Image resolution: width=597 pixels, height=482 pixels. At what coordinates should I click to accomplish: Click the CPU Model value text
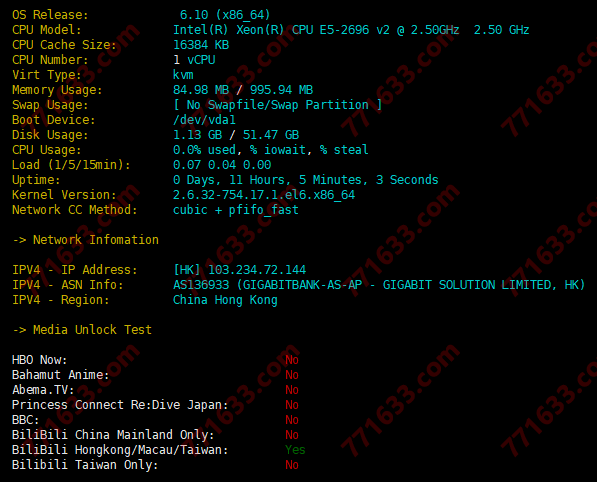click(x=351, y=30)
